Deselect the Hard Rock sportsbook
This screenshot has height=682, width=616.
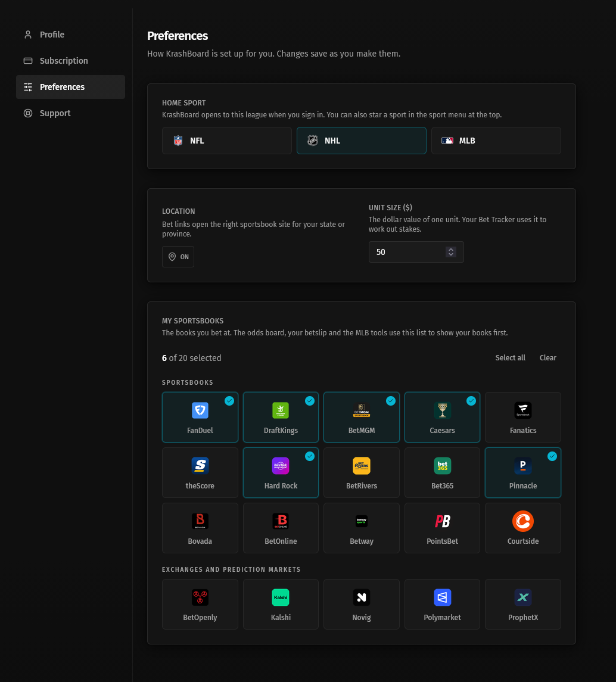pyautogui.click(x=281, y=472)
